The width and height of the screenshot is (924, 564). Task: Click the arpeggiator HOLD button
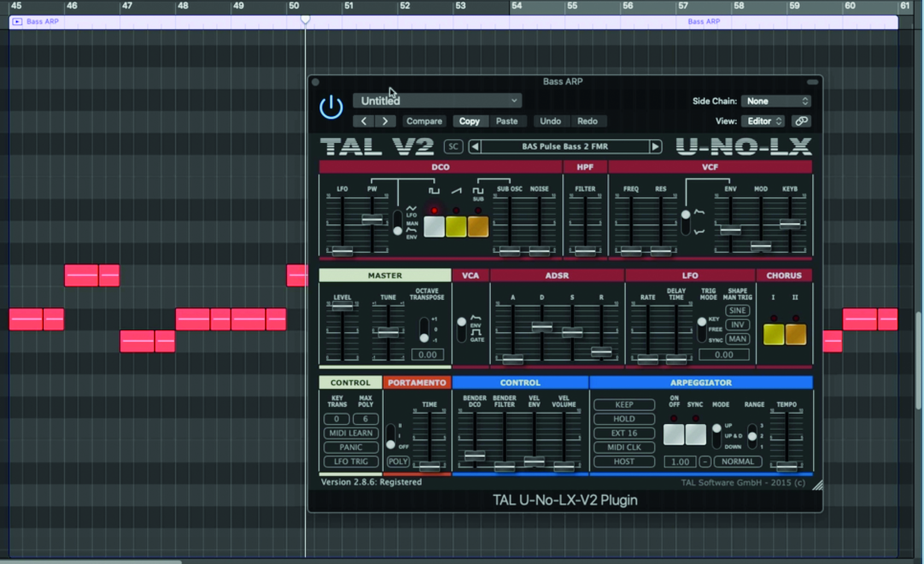pos(624,419)
